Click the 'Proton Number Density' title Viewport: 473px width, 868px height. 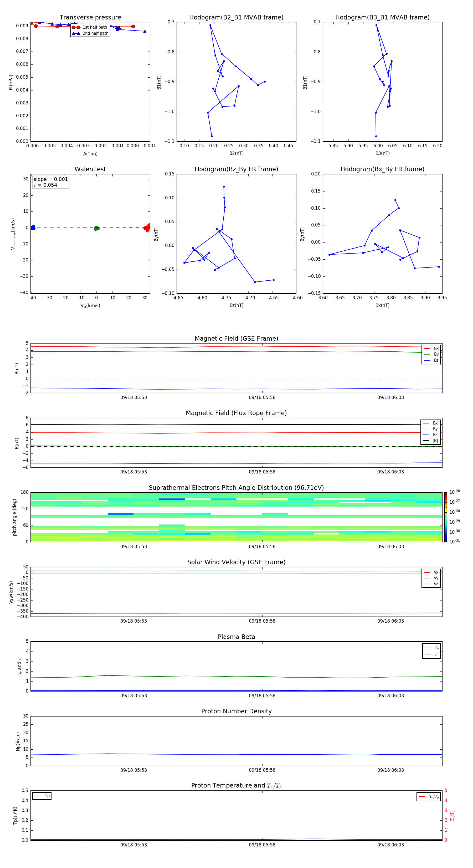[x=236, y=711]
